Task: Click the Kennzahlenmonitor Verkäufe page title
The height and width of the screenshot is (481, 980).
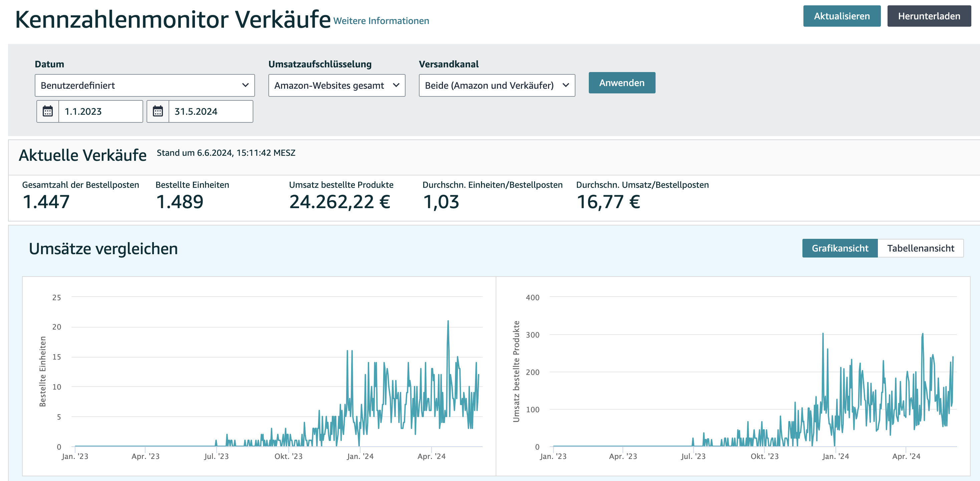Action: (x=173, y=19)
